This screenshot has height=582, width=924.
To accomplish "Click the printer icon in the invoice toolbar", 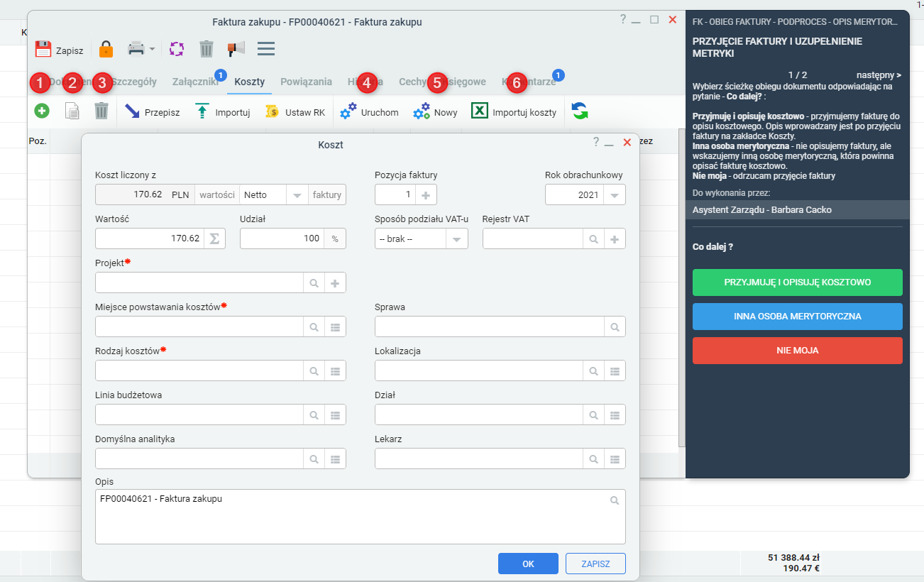I will pos(136,49).
